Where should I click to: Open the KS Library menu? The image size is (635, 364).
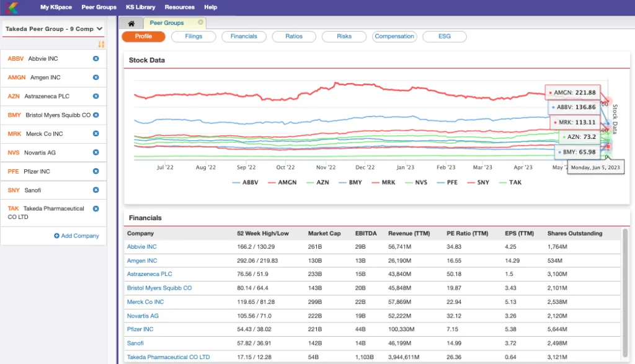(x=141, y=7)
